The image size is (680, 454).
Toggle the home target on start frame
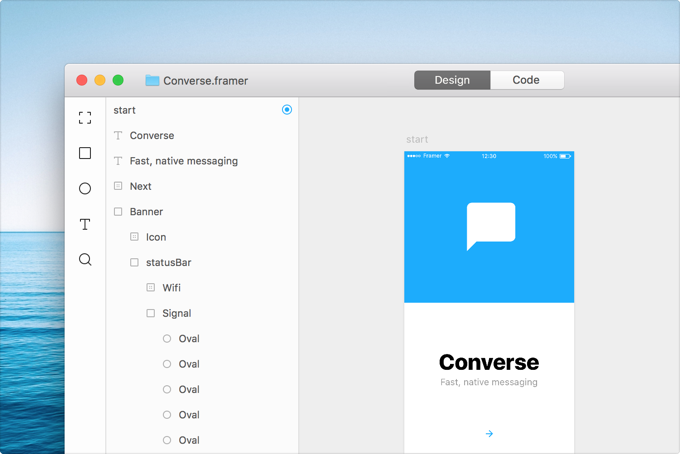(x=287, y=110)
